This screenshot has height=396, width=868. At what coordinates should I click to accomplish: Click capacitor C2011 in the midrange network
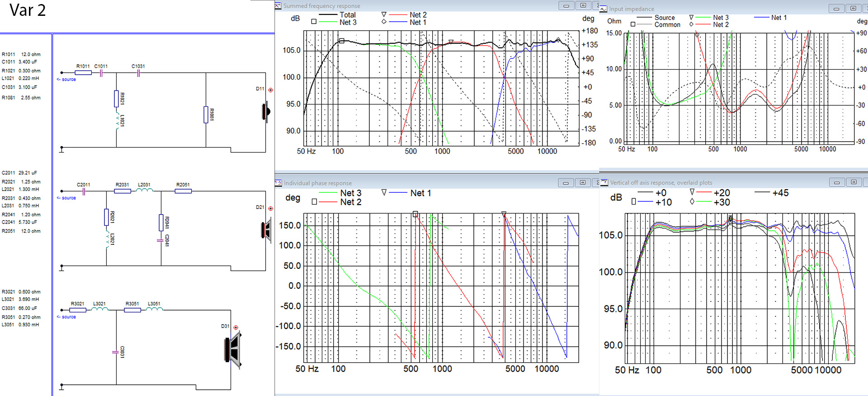[84, 191]
